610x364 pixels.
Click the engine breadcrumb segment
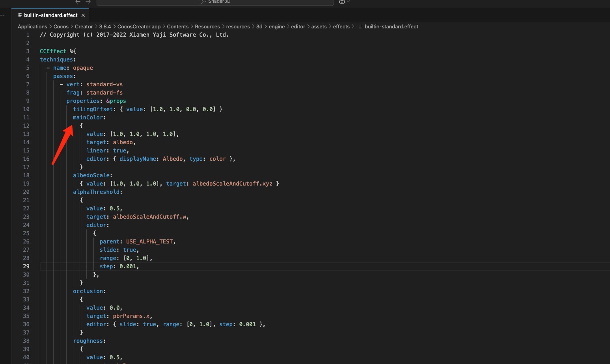(x=276, y=27)
